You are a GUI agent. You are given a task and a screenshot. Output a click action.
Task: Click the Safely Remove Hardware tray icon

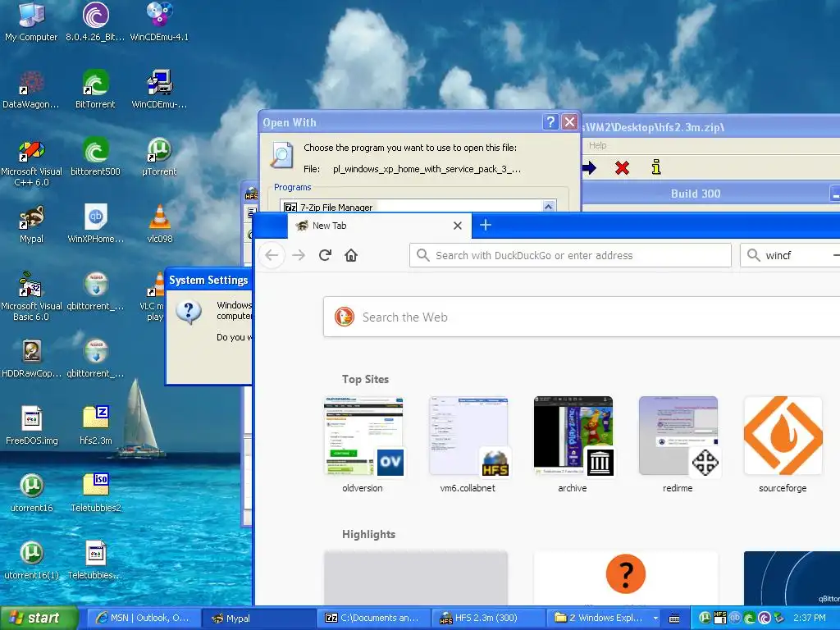click(779, 619)
